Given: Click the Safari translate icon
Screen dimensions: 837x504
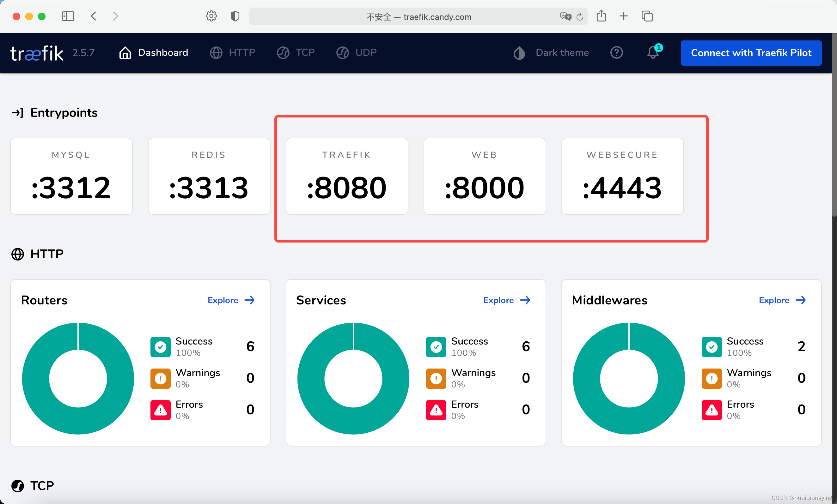Looking at the screenshot, I should point(565,16).
